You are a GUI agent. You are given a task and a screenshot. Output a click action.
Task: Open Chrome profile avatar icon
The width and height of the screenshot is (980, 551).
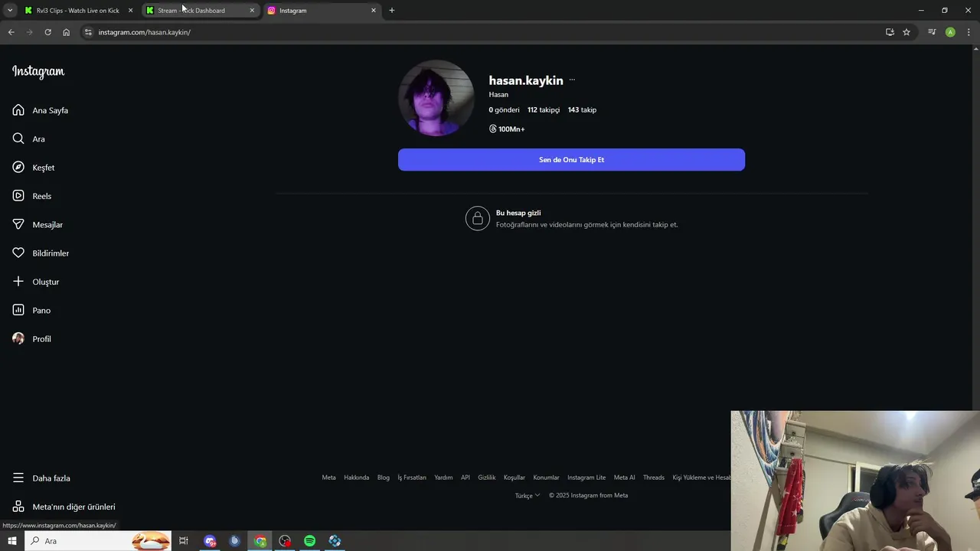[x=950, y=32]
